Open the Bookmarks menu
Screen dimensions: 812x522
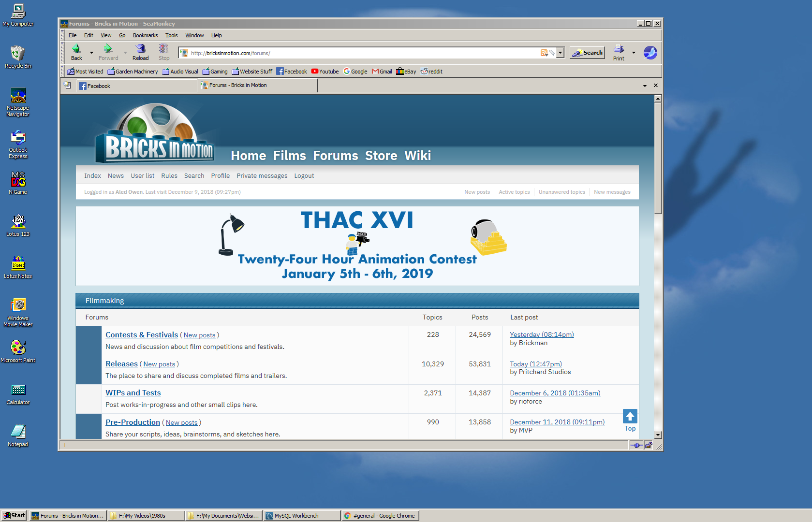[145, 35]
